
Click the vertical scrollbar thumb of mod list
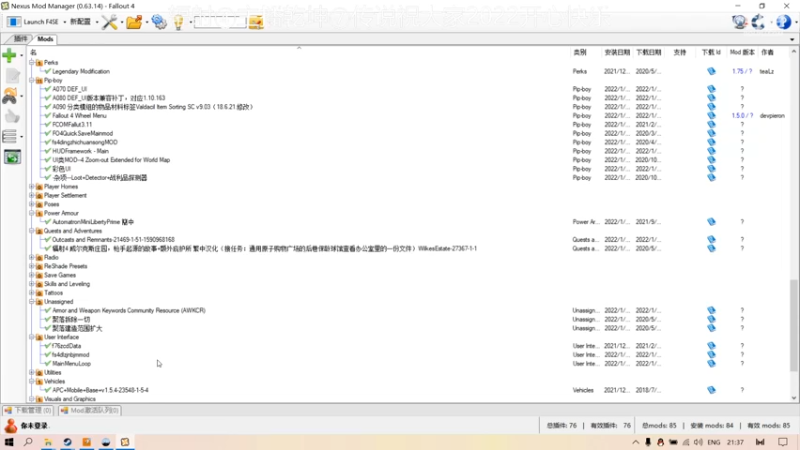793,325
